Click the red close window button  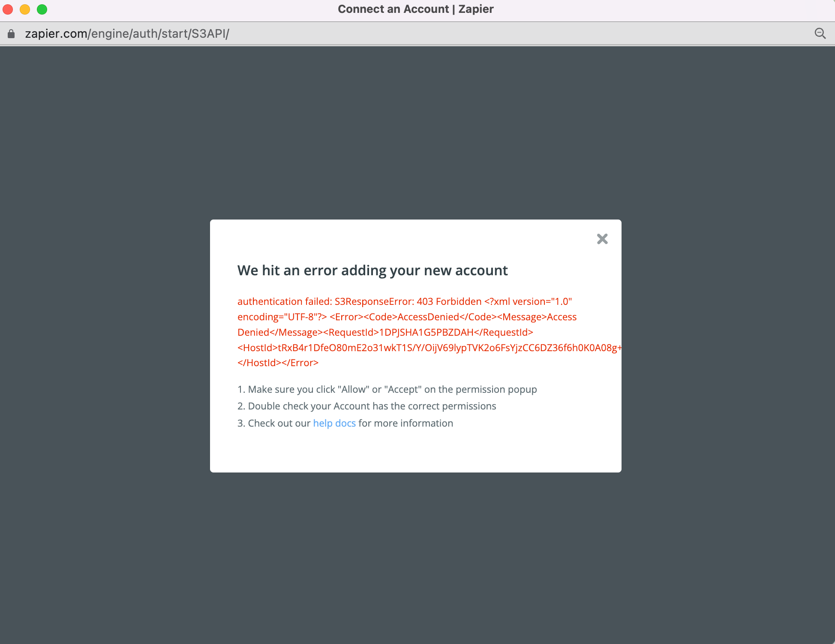[8, 9]
